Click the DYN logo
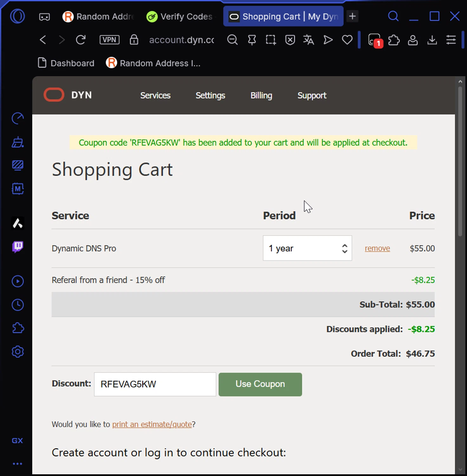 [68, 95]
